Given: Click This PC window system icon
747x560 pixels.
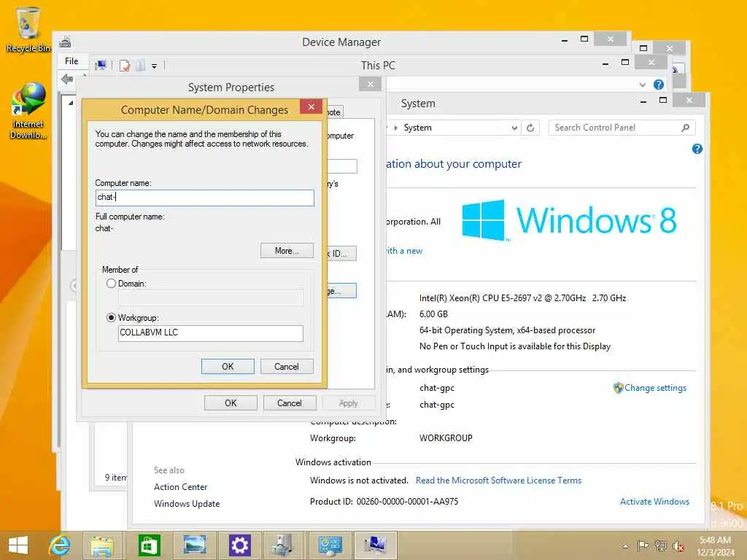Looking at the screenshot, I should click(x=100, y=65).
